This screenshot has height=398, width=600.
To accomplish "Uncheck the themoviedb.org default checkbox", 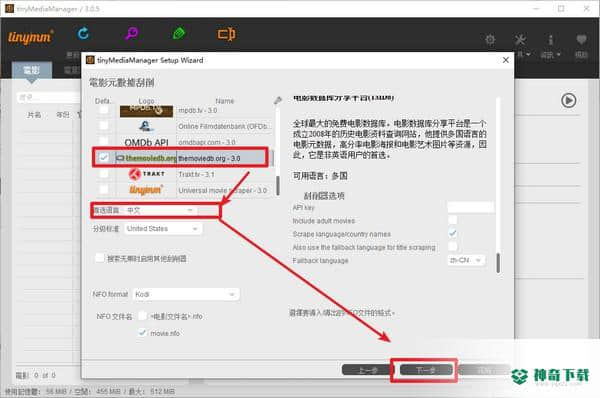I will (103, 158).
